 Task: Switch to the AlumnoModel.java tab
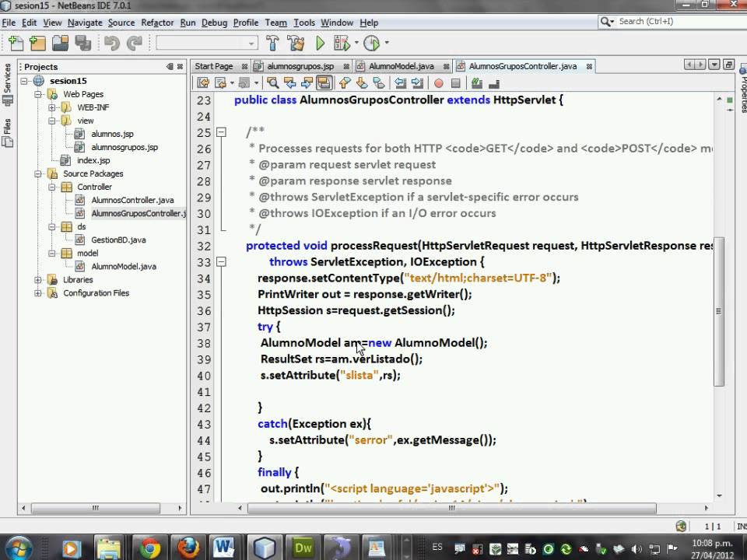pos(402,66)
